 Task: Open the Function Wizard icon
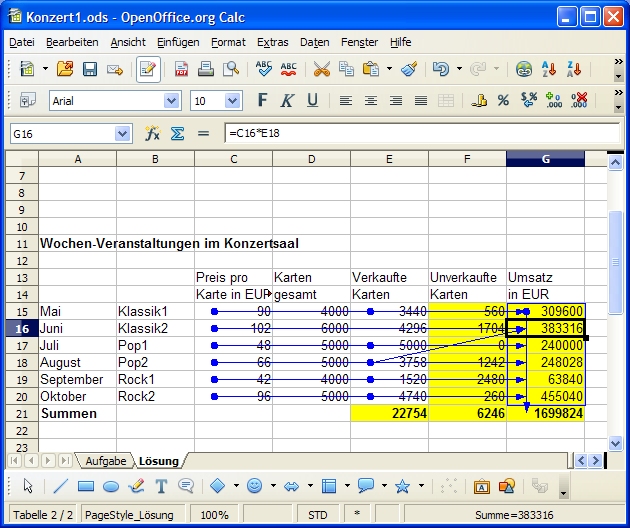tap(153, 133)
